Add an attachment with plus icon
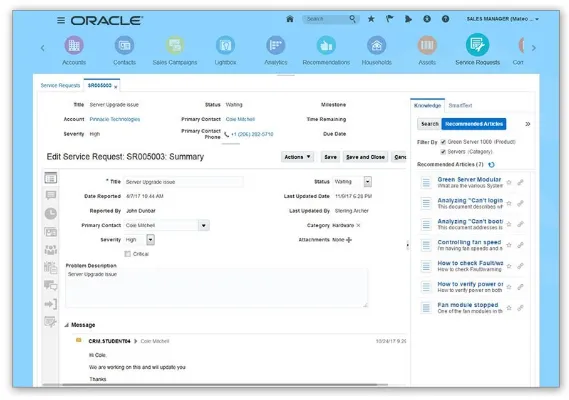The height and width of the screenshot is (400, 569). click(349, 240)
